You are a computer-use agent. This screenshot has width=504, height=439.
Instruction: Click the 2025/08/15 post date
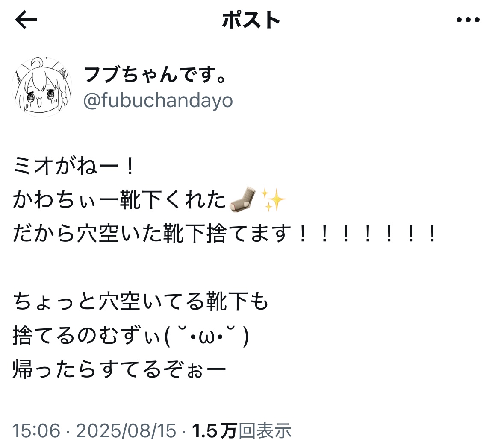pos(127,430)
